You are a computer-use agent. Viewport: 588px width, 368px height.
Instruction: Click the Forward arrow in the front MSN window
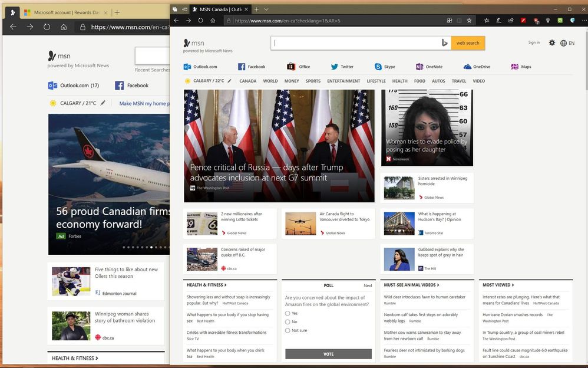click(x=189, y=21)
